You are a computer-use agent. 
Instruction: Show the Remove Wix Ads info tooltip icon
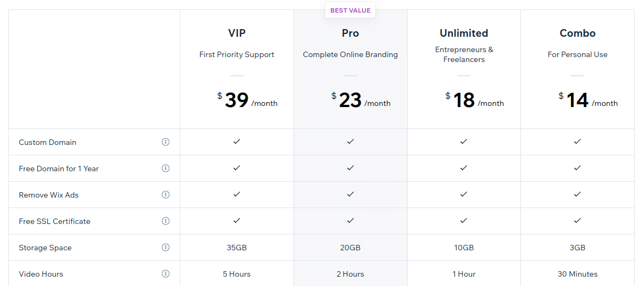[165, 194]
